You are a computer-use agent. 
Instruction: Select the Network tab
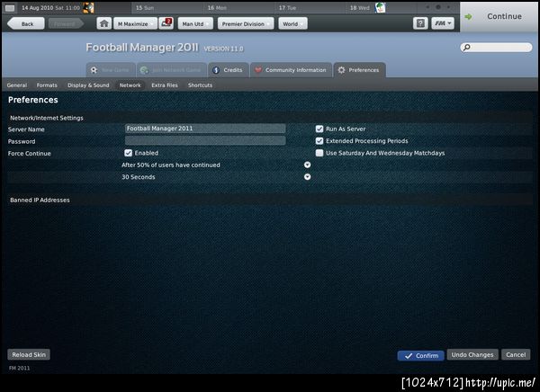(x=130, y=85)
